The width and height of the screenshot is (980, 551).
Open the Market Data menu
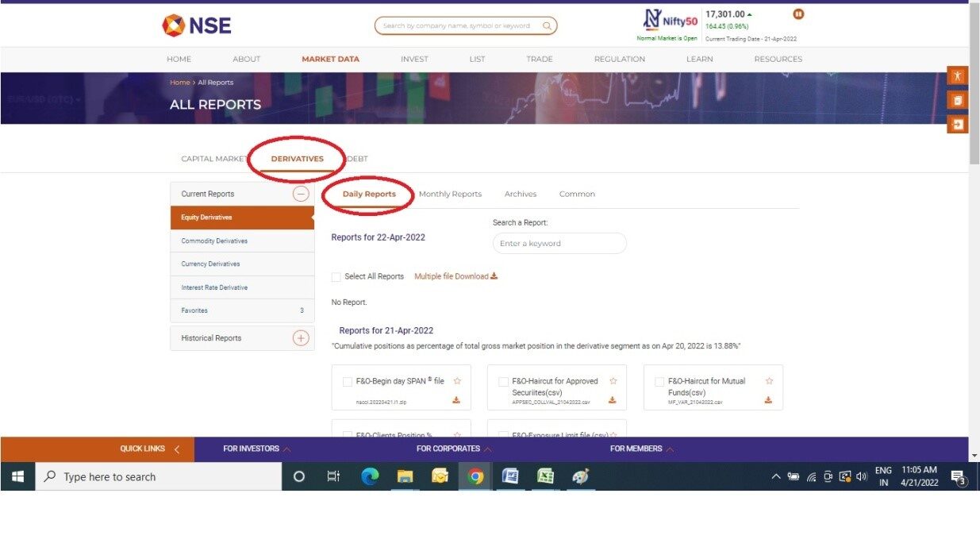pos(330,60)
